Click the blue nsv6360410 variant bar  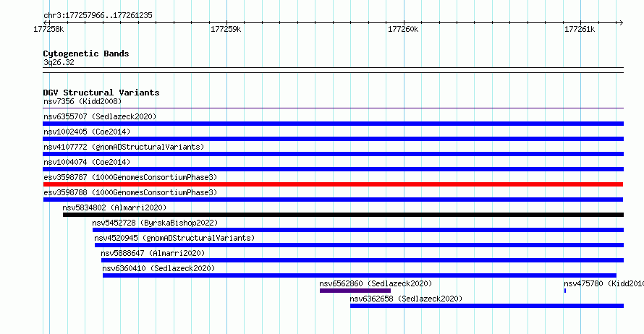pyautogui.click(x=360, y=275)
